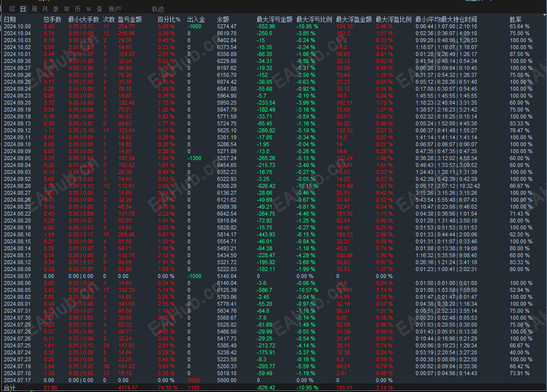547x392 pixels.
Task: Select the M tab
Action: pyautogui.click(x=89, y=9)
